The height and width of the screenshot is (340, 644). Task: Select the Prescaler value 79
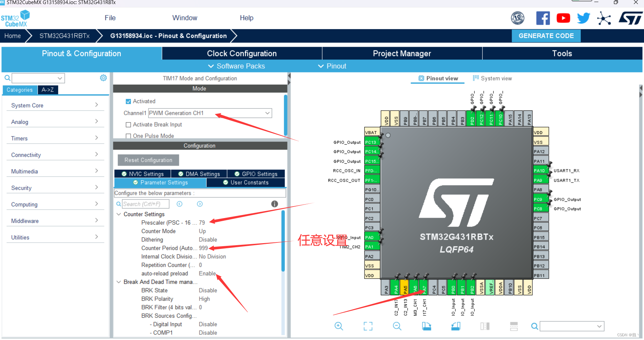[202, 222]
